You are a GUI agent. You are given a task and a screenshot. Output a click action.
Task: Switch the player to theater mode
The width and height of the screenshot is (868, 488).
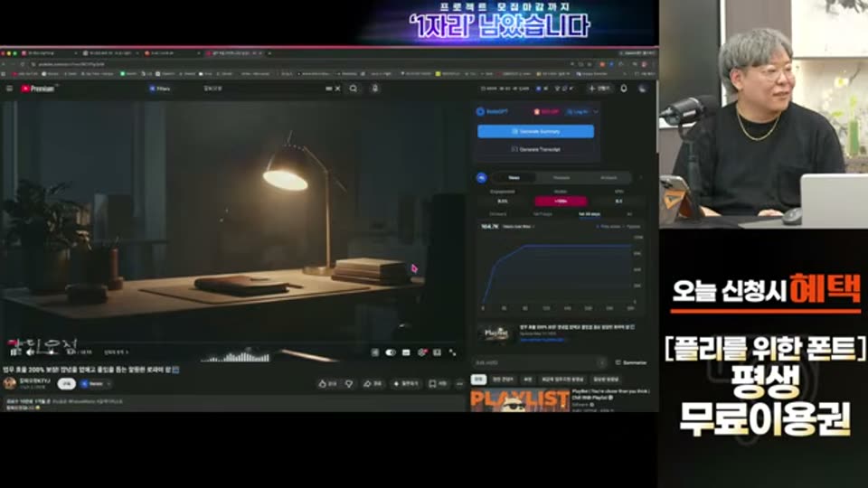tap(438, 352)
